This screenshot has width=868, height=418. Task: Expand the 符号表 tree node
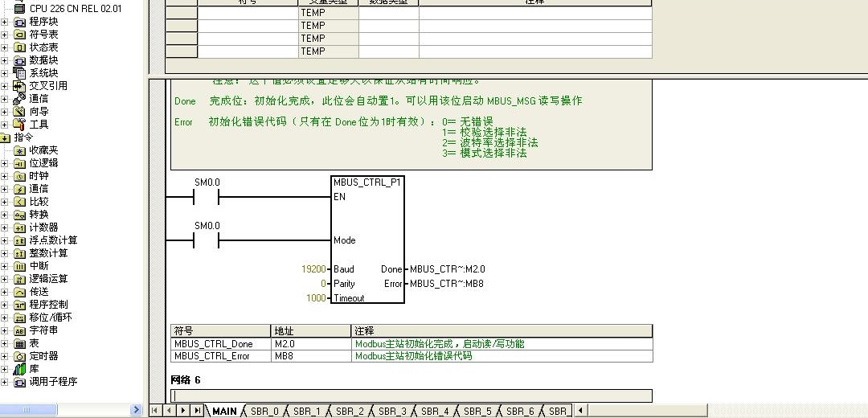(x=5, y=35)
